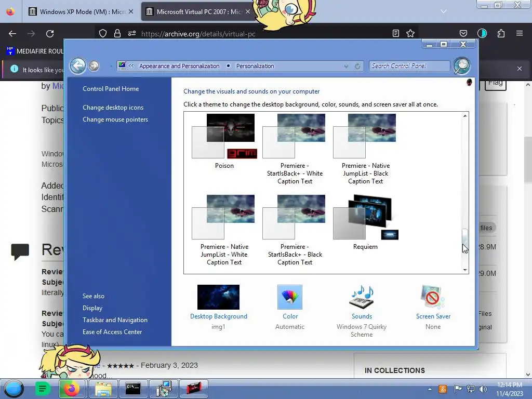532x399 pixels.
Task: Open Ease of Access Center
Action: coord(112,332)
